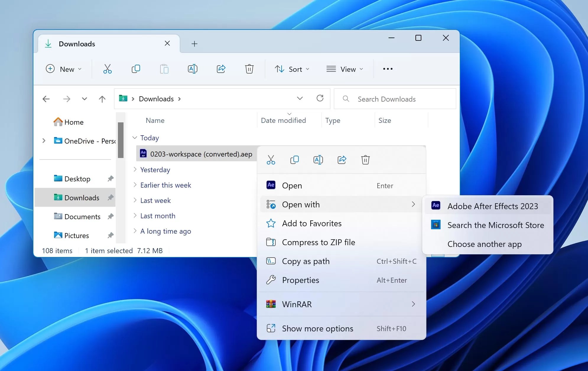Click the Cut icon in context menu

271,160
